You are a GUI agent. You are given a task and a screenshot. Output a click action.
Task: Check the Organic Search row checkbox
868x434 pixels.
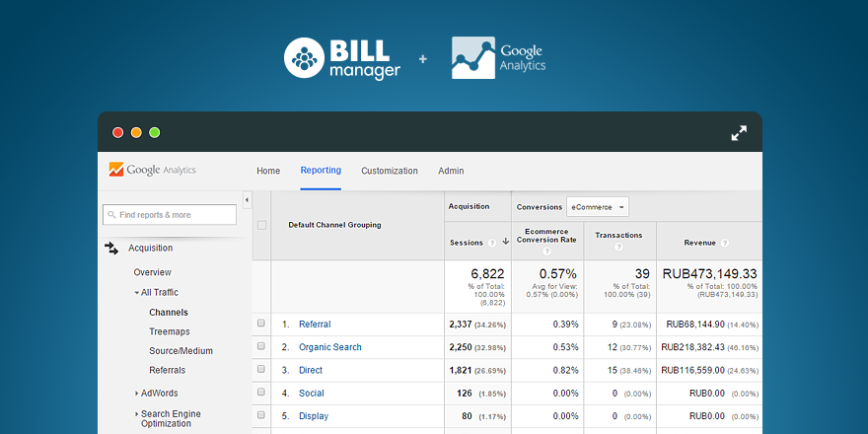[261, 346]
